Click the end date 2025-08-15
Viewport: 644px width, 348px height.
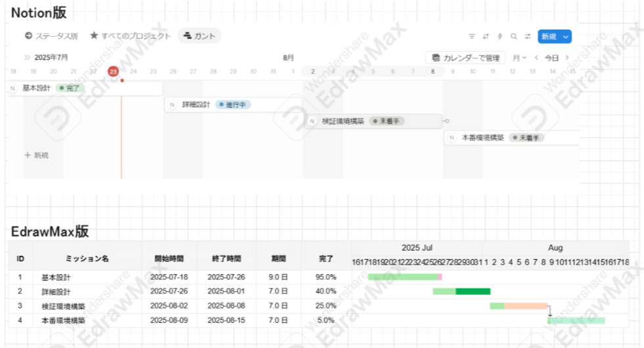[x=226, y=320]
